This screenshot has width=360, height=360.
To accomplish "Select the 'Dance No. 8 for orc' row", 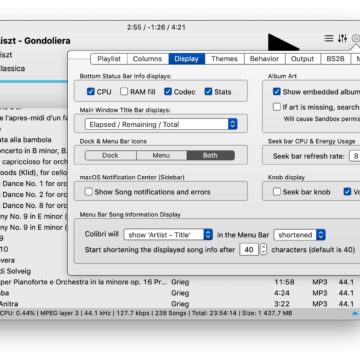I will tap(34, 205).
